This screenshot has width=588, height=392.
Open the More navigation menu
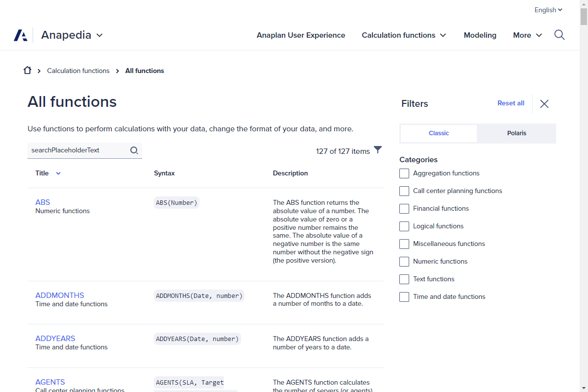click(527, 35)
